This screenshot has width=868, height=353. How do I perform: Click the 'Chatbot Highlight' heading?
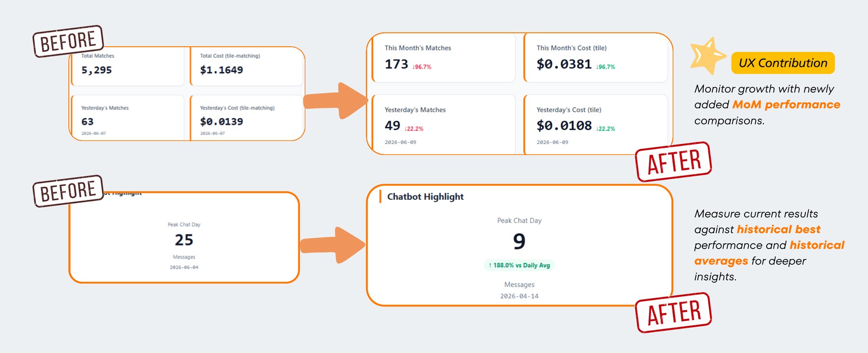pyautogui.click(x=425, y=196)
